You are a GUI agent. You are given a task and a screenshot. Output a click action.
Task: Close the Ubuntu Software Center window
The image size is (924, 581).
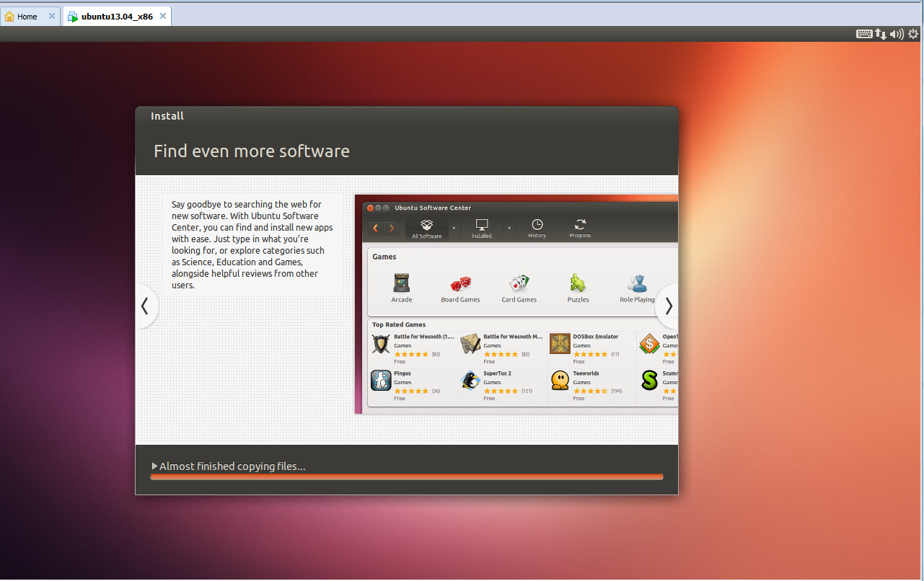(x=371, y=208)
